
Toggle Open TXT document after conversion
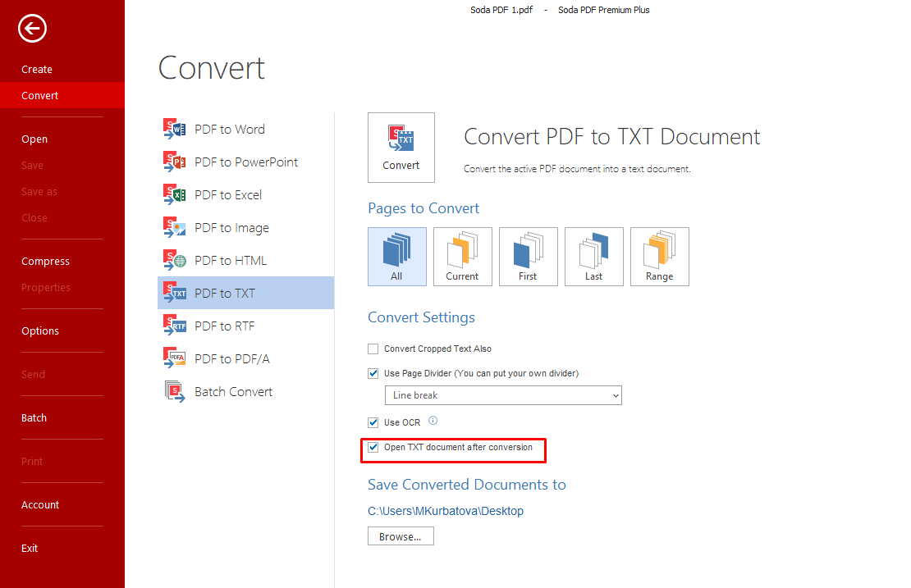[x=373, y=448]
